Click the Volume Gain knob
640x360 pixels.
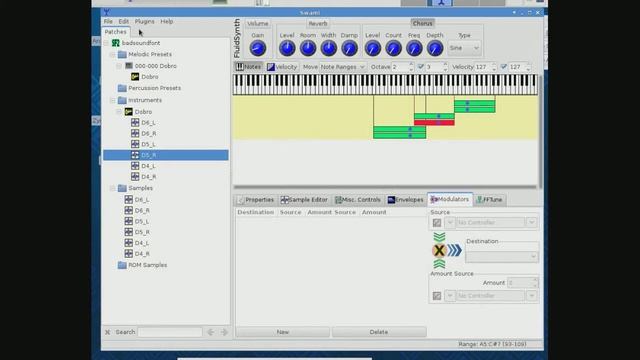point(258,48)
